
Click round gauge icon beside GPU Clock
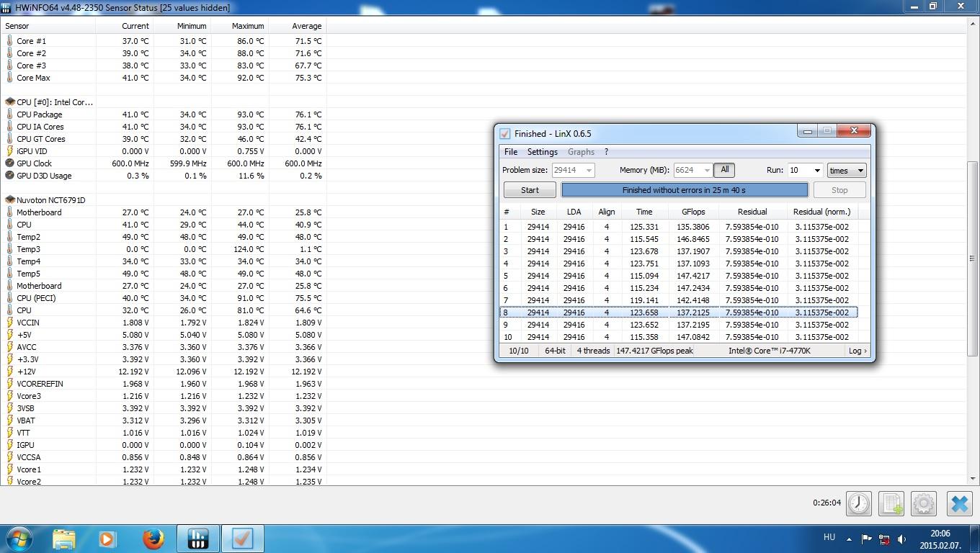click(x=9, y=163)
